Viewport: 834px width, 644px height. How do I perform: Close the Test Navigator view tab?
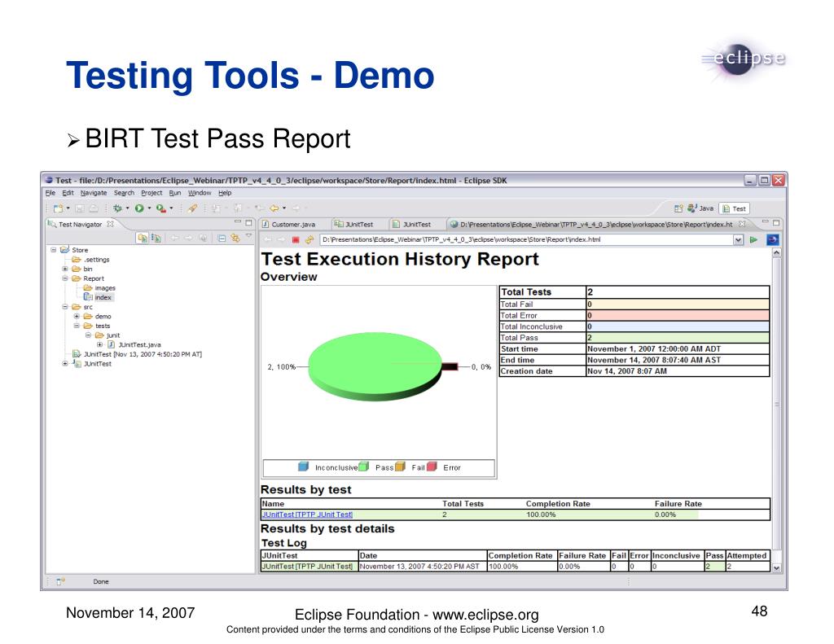(110, 224)
